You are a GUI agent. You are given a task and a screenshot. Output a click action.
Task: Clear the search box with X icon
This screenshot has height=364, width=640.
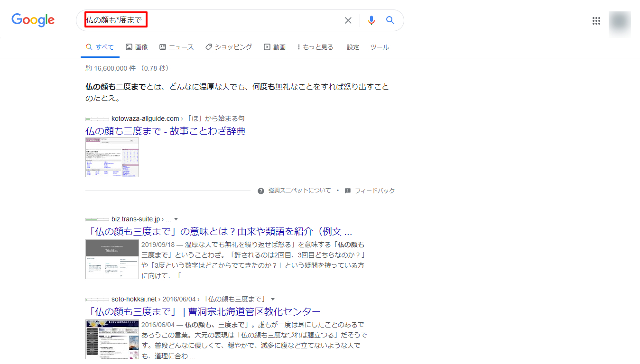coord(348,20)
